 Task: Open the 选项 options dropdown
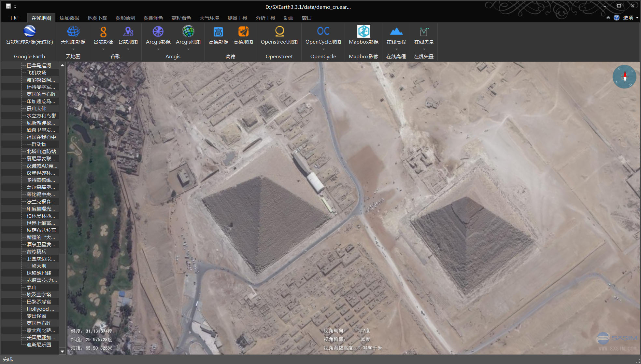click(630, 18)
